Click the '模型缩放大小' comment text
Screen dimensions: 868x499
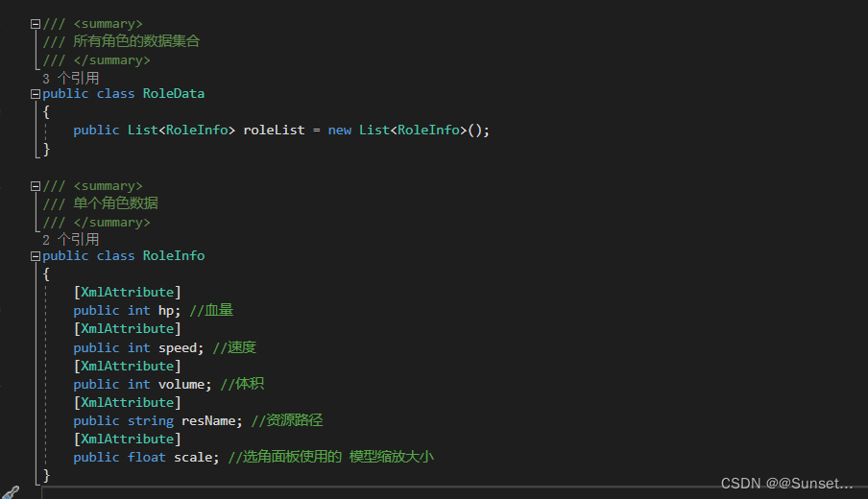392,457
